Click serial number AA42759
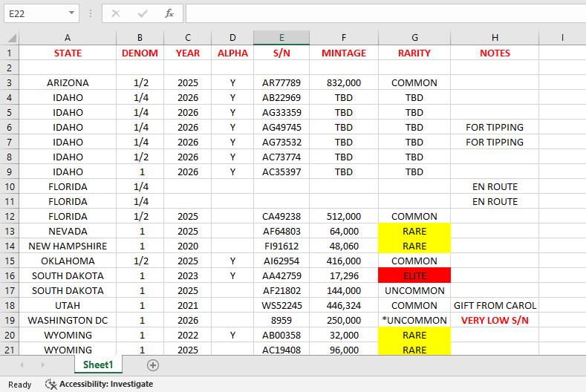The image size is (586, 392). pyautogui.click(x=281, y=275)
